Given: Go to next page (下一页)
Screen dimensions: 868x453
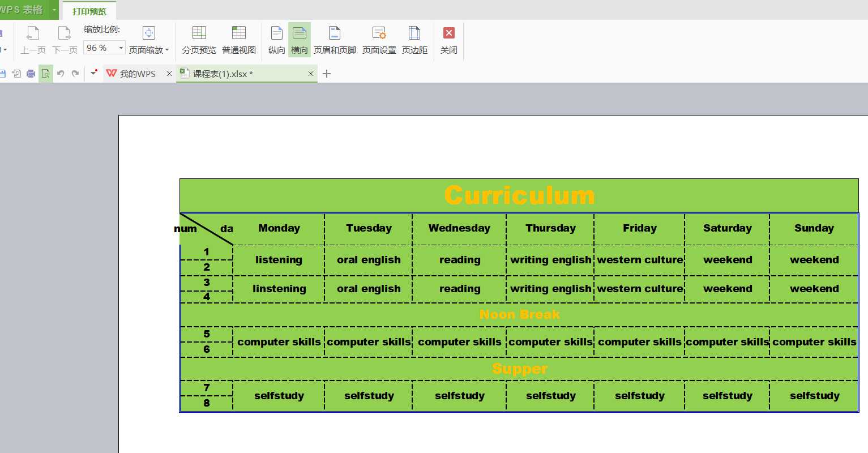Looking at the screenshot, I should pos(65,40).
